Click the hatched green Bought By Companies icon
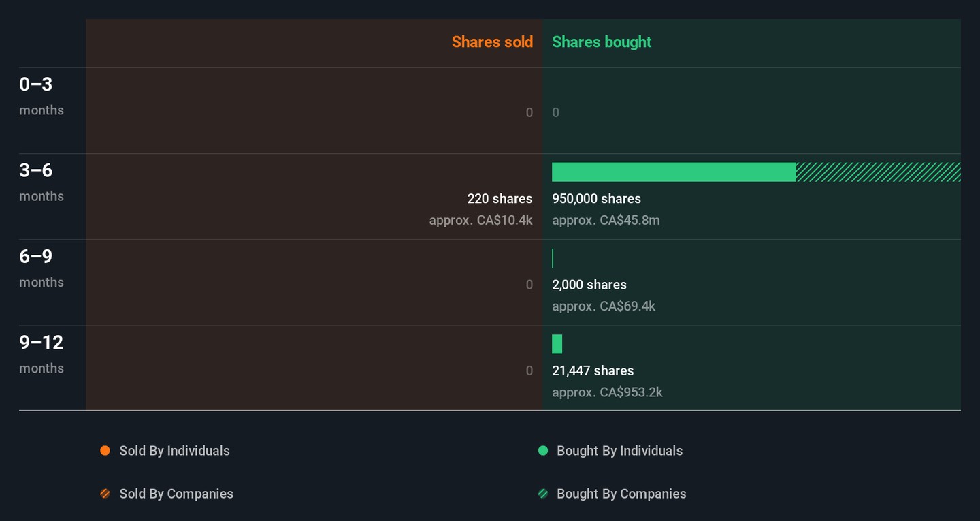Image resolution: width=980 pixels, height=521 pixels. 543,494
